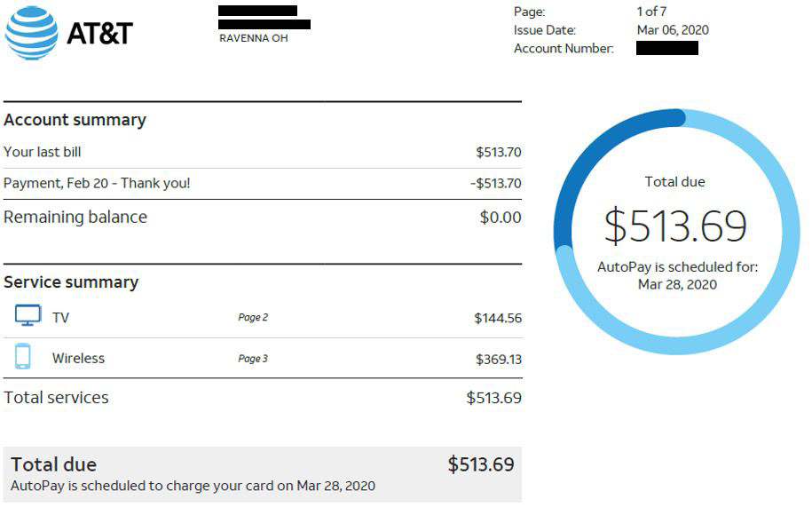Click the Payment, Feb 20 entry

[x=97, y=184]
